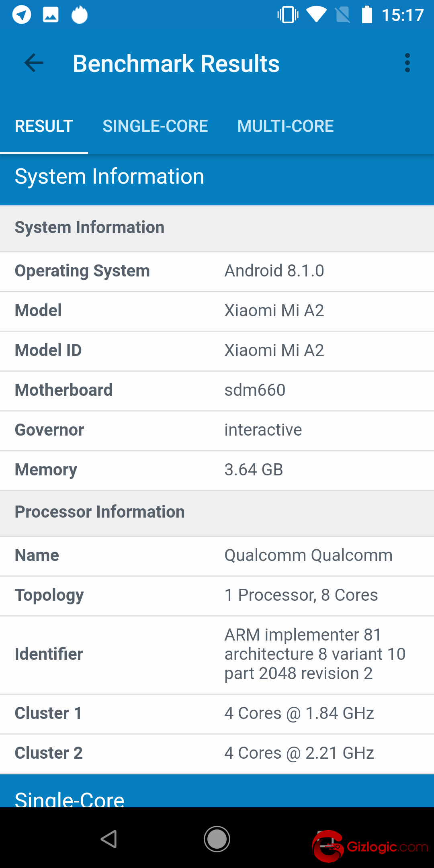Image resolution: width=434 pixels, height=868 pixels.
Task: Tap the flame notification icon
Action: click(80, 15)
